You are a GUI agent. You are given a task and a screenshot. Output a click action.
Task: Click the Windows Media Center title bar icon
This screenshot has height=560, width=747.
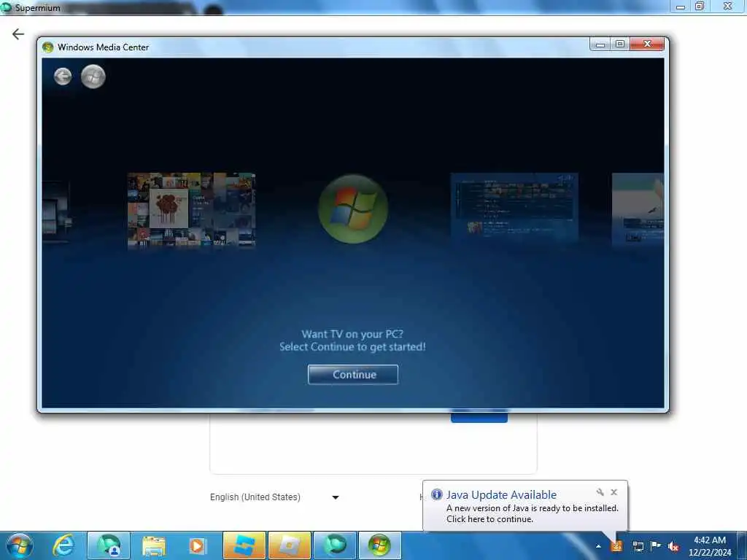coord(47,47)
